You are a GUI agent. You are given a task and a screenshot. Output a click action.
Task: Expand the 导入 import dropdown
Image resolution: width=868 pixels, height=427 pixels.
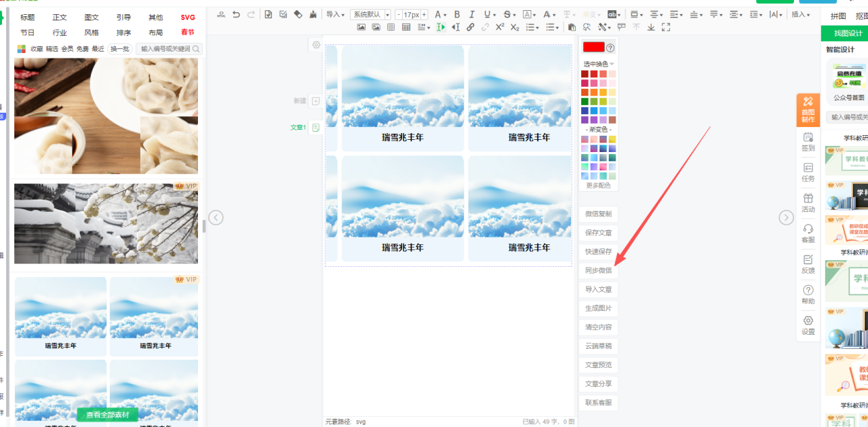tap(335, 14)
